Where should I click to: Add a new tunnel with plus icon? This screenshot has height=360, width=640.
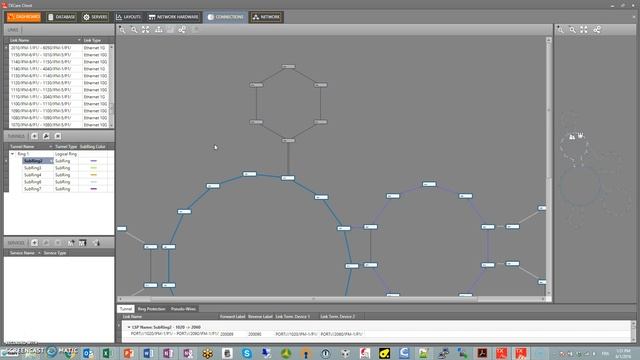35,136
